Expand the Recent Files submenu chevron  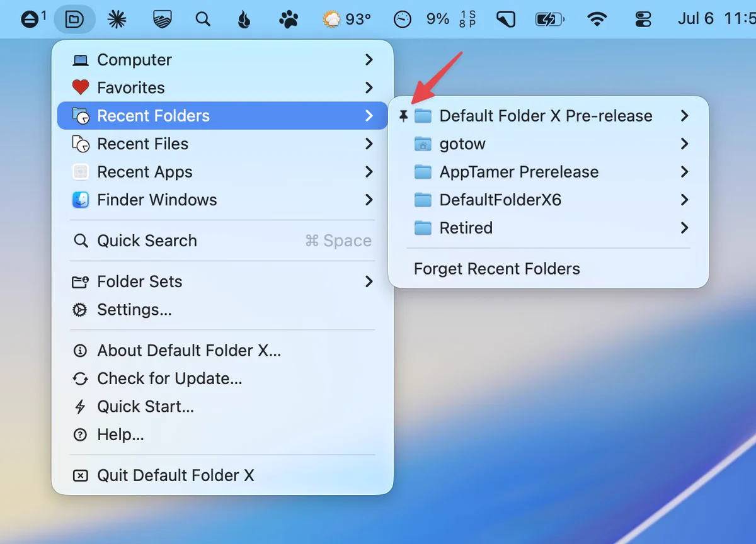pos(369,144)
